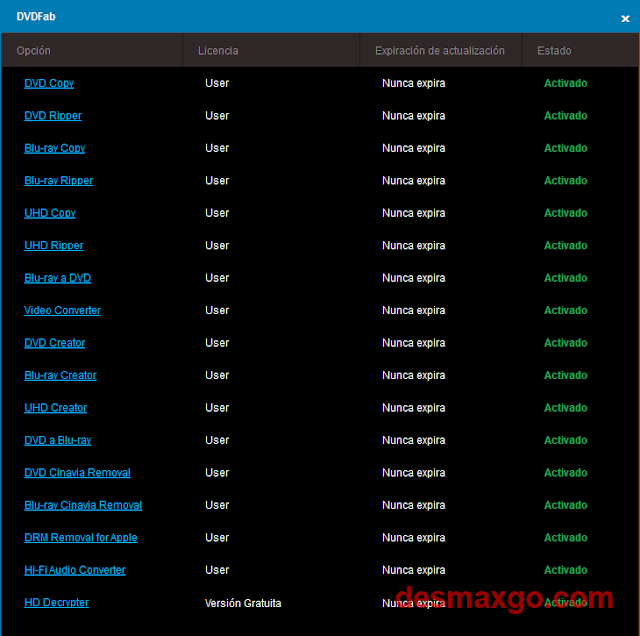
Task: Open the DVD Copy link
Action: [x=49, y=83]
